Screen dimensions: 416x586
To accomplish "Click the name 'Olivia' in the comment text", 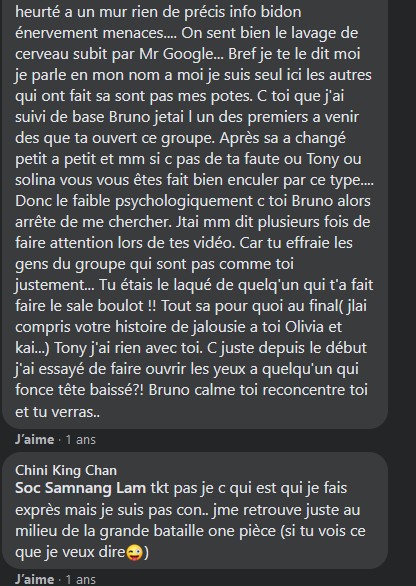I will point(304,327).
